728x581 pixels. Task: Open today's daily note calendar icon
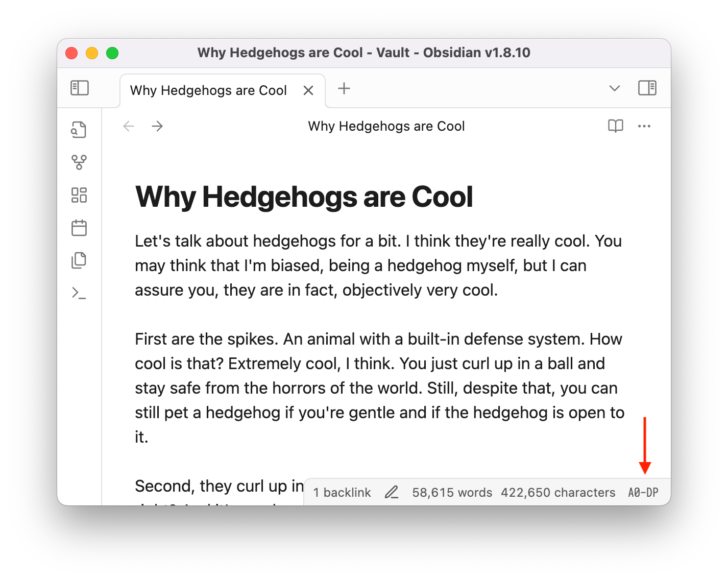(79, 228)
